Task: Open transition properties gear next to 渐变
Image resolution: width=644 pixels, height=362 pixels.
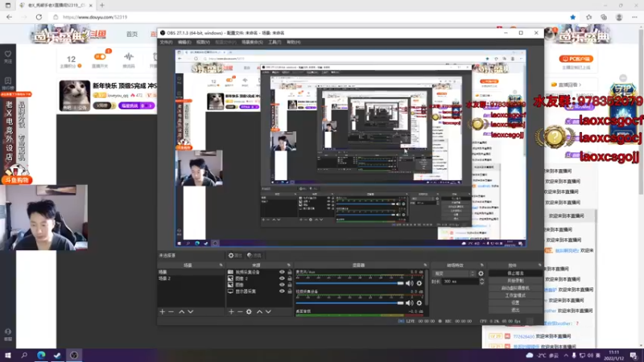Action: pyautogui.click(x=481, y=274)
